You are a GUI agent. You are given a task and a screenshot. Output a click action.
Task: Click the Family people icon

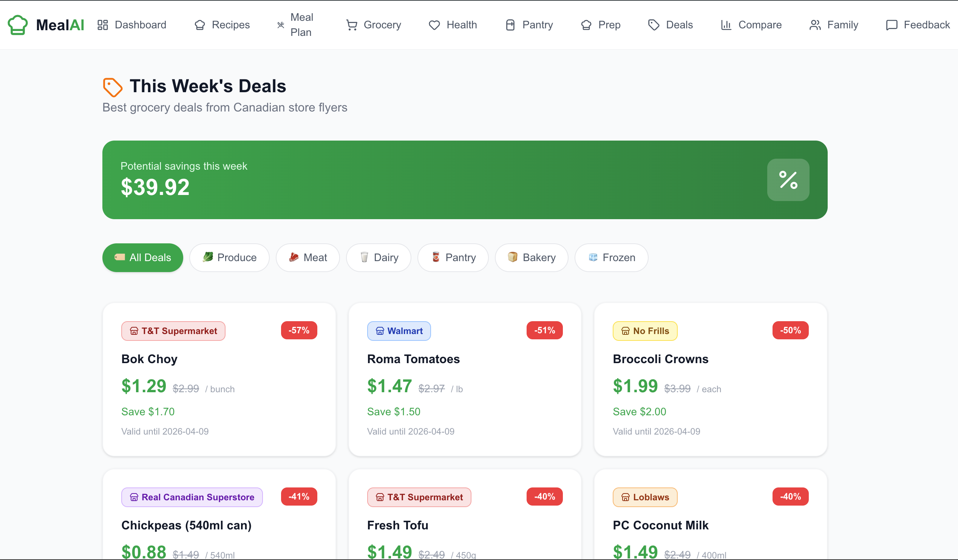[815, 25]
